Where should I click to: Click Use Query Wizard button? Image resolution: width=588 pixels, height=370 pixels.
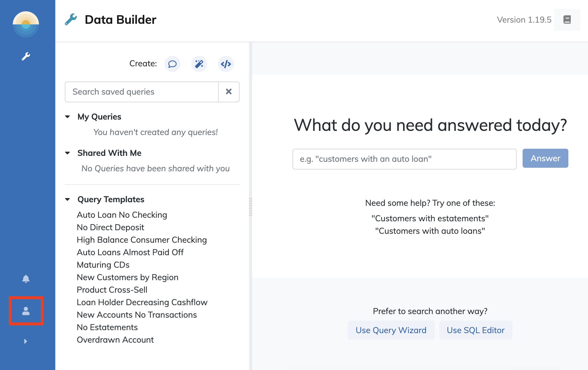[x=391, y=330]
